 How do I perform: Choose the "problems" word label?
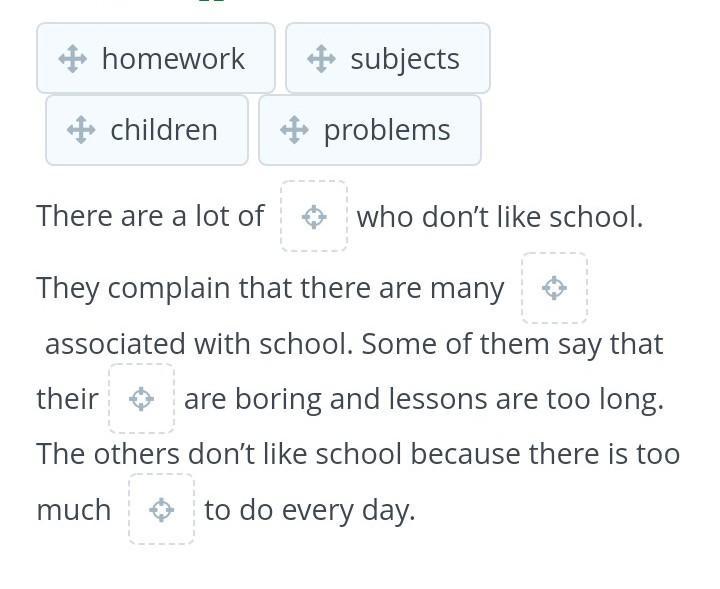coord(387,130)
